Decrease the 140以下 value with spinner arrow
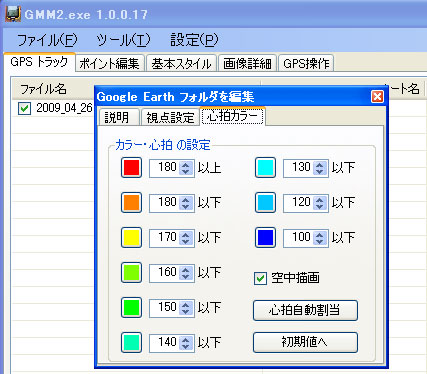This screenshot has width=427, height=374. [x=186, y=346]
